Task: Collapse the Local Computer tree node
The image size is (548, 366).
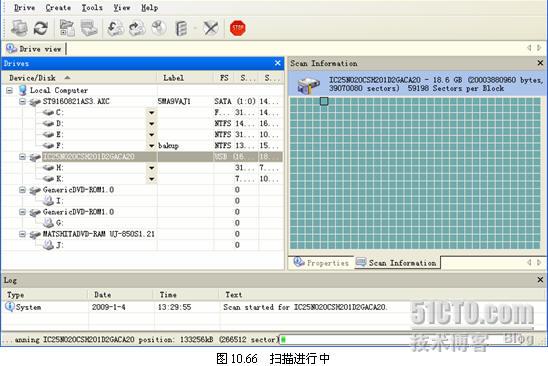Action: tap(9, 91)
